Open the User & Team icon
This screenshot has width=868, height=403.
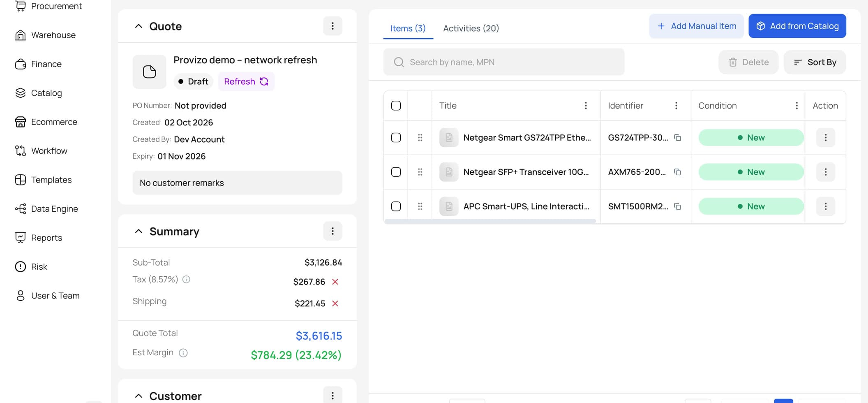pyautogui.click(x=21, y=296)
